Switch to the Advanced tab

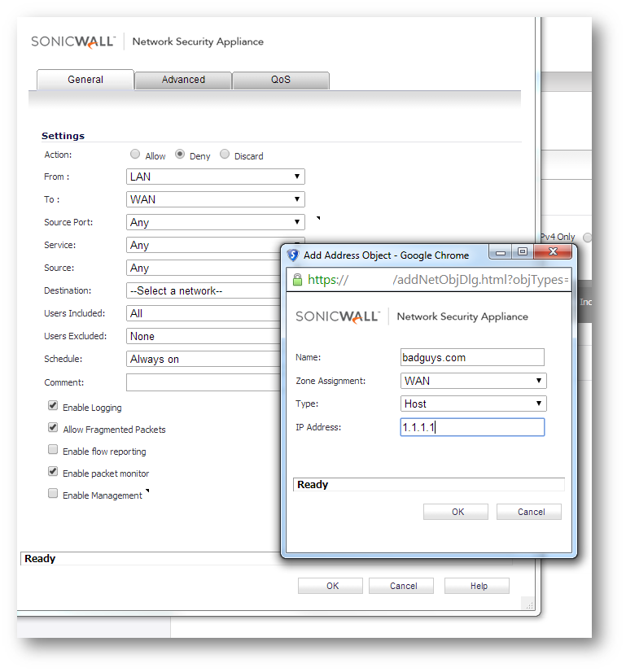click(183, 80)
